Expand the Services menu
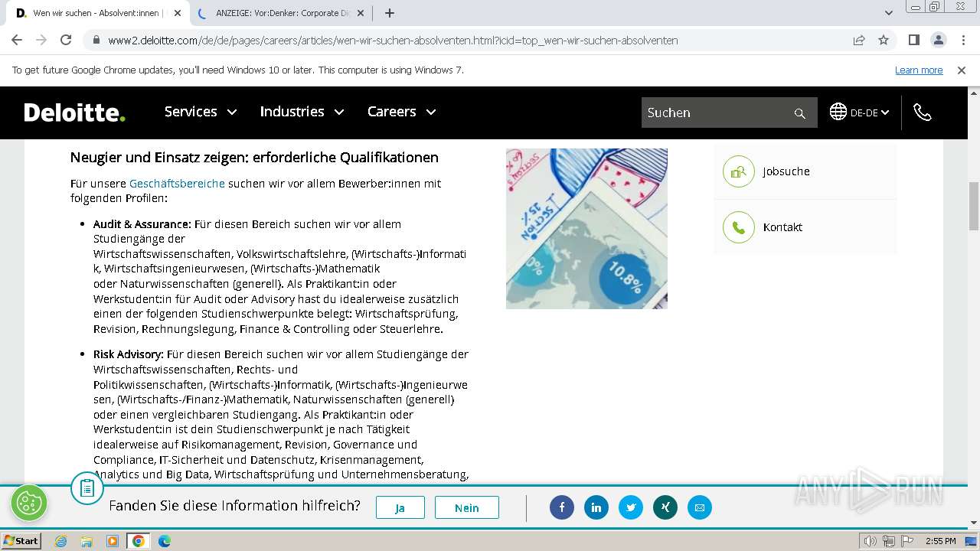Image resolution: width=980 pixels, height=551 pixels. (x=201, y=112)
